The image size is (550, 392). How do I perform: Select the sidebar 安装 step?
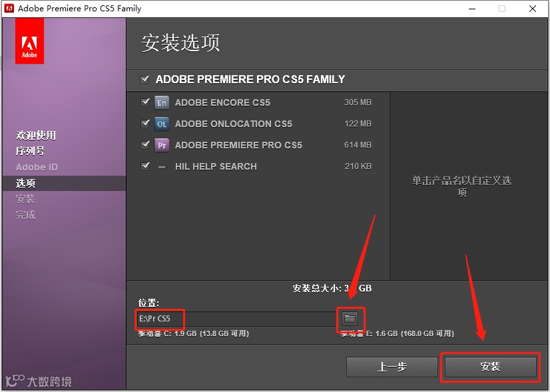25,199
